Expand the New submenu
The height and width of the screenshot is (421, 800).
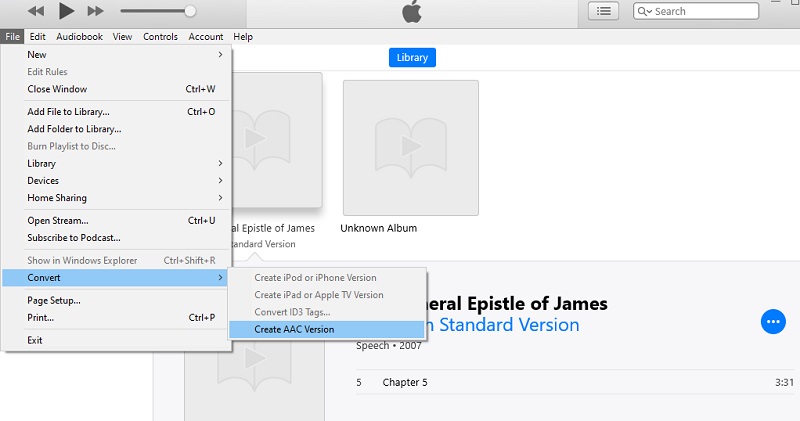[x=116, y=55]
